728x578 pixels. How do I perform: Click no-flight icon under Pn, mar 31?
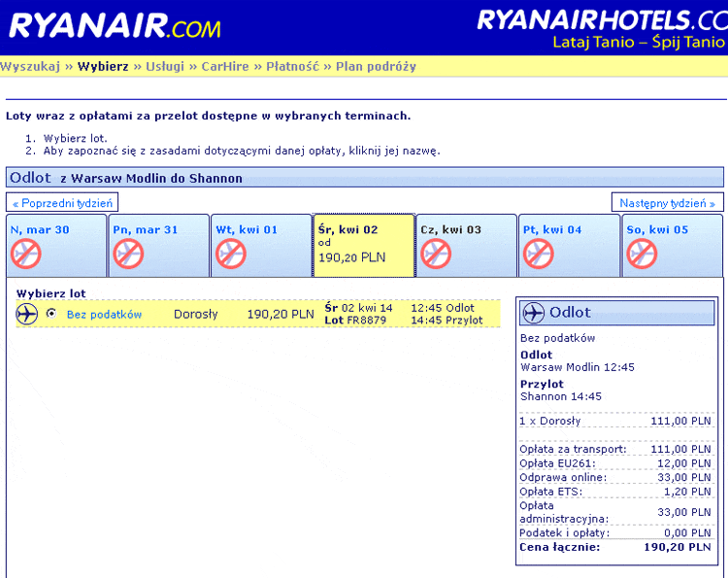coord(128,254)
